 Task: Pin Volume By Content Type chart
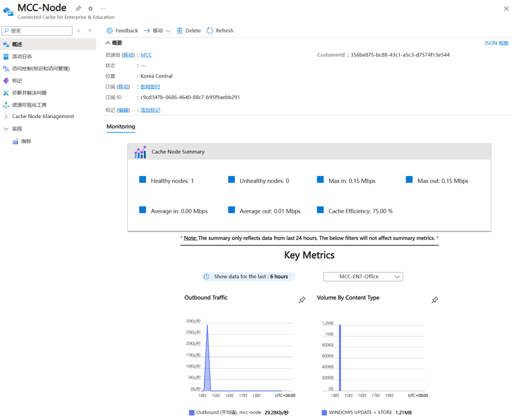435,300
